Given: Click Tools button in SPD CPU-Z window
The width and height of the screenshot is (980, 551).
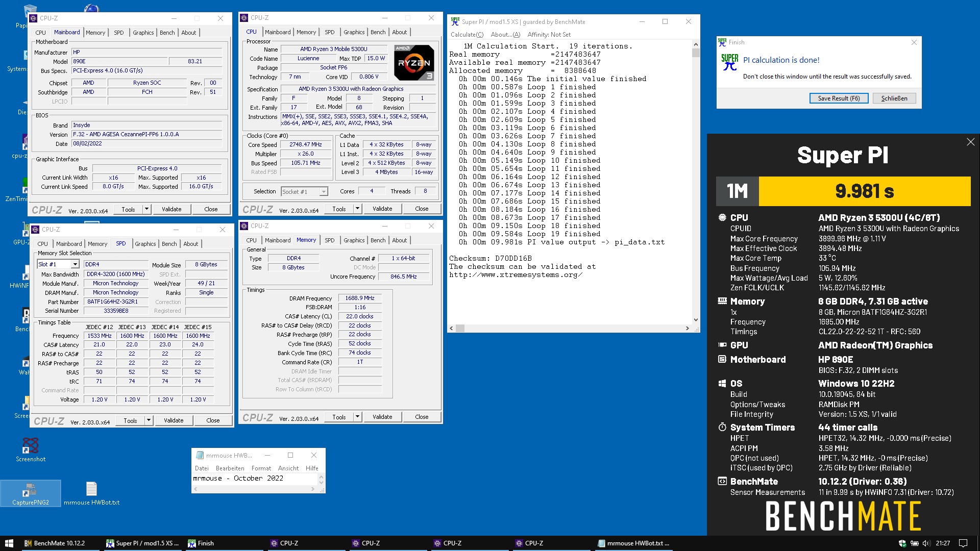Looking at the screenshot, I should click(x=130, y=420).
